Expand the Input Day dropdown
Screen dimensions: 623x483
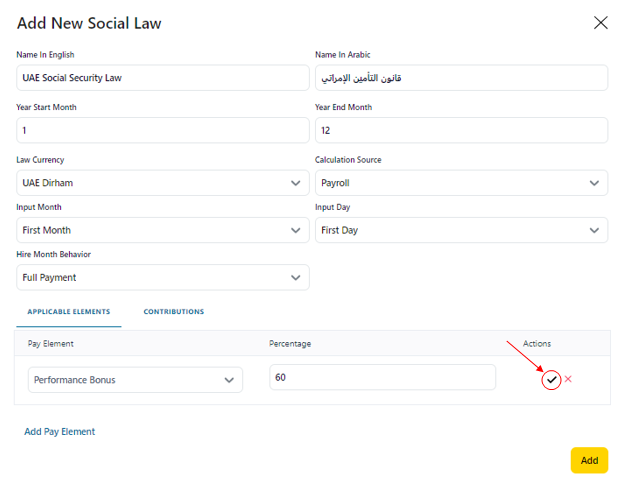click(x=460, y=230)
